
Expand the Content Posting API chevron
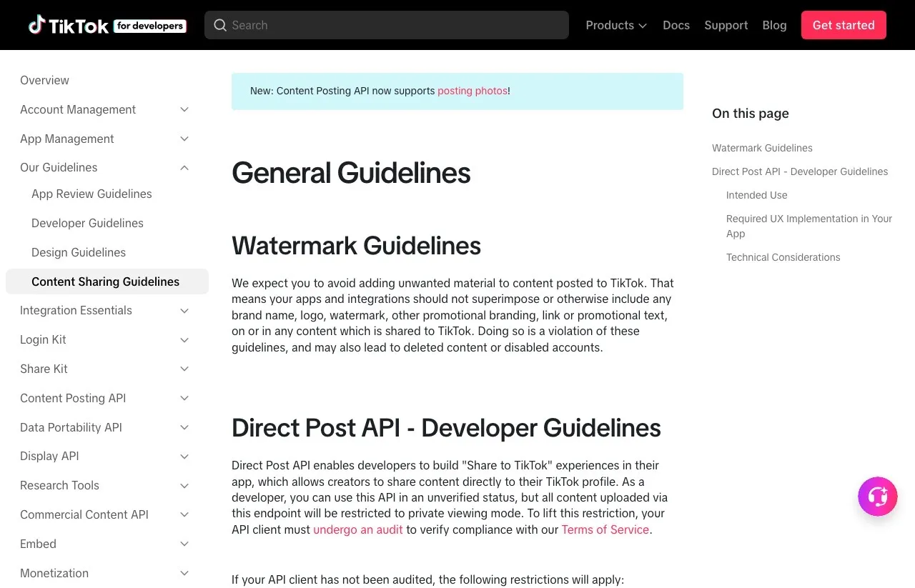[184, 398]
